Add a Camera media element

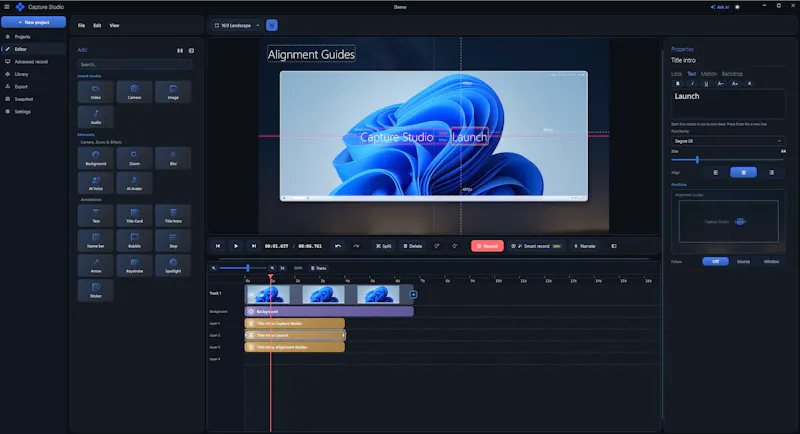[x=134, y=92]
